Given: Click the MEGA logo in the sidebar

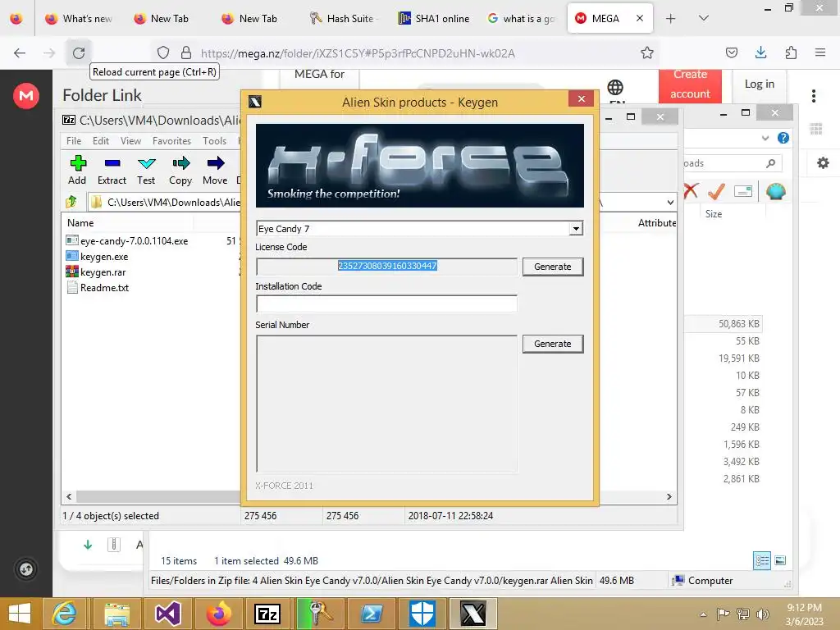Looking at the screenshot, I should 26,96.
